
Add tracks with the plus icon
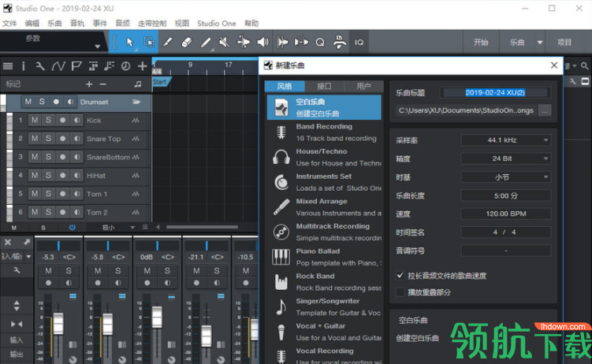[x=143, y=66]
